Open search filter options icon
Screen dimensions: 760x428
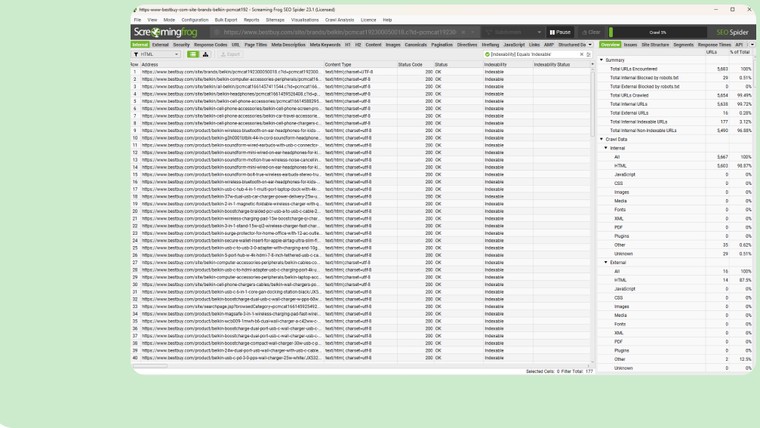point(589,54)
